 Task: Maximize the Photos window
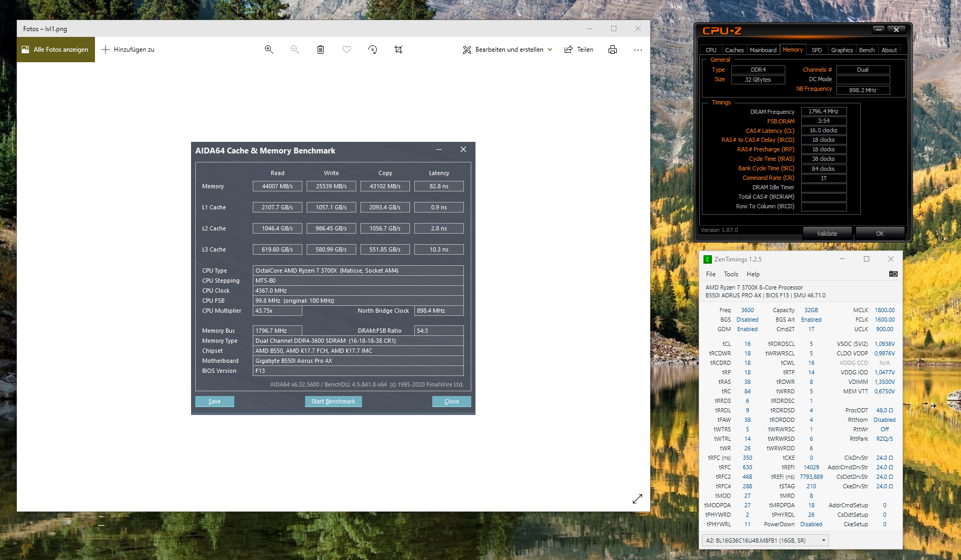coord(614,28)
